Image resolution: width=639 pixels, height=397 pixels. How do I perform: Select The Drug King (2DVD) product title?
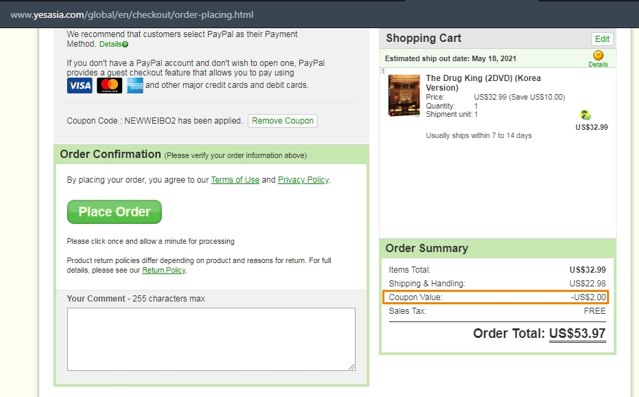pos(483,83)
